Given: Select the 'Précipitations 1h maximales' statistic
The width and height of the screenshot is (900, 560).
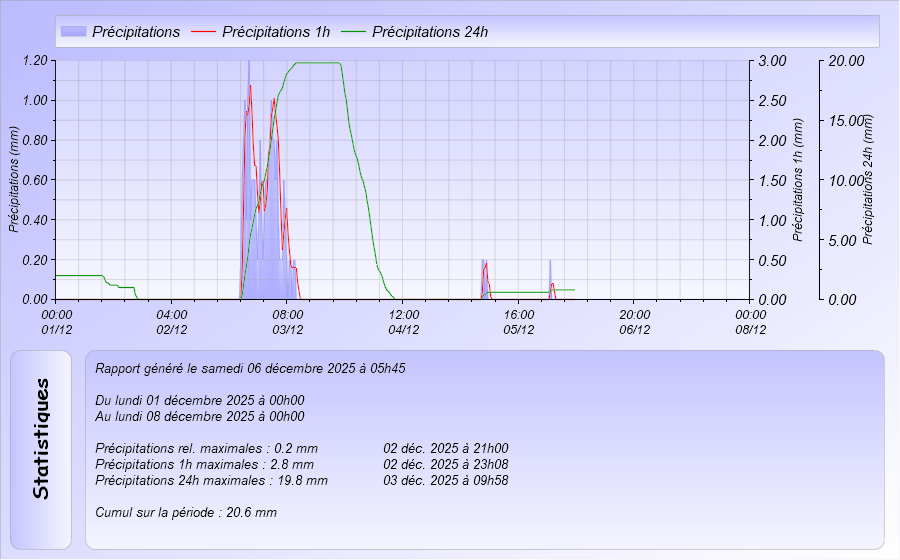Looking at the screenshot, I should click(x=204, y=464).
